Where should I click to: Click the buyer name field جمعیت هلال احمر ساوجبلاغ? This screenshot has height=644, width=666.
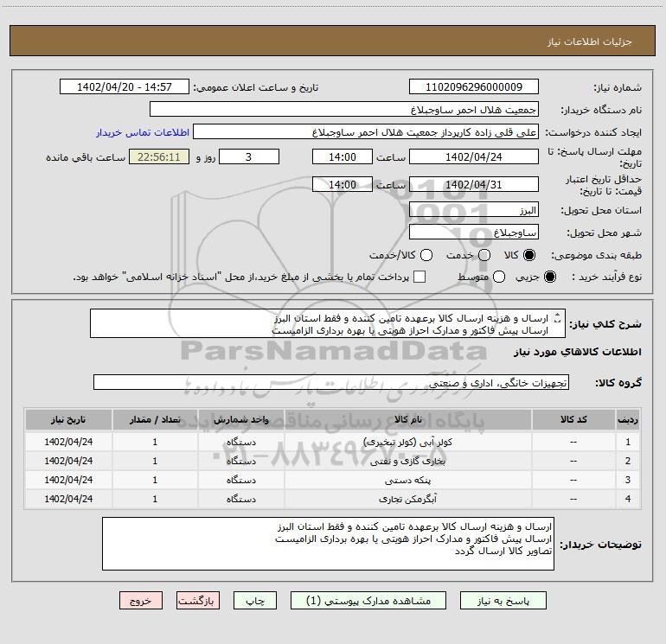click(344, 109)
